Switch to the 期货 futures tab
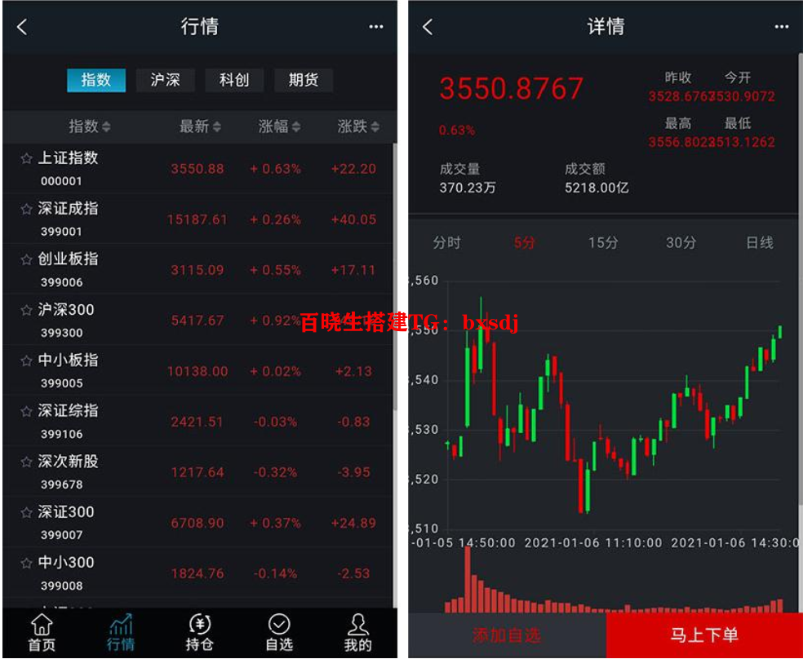Image resolution: width=812 pixels, height=659 pixels. coord(304,80)
